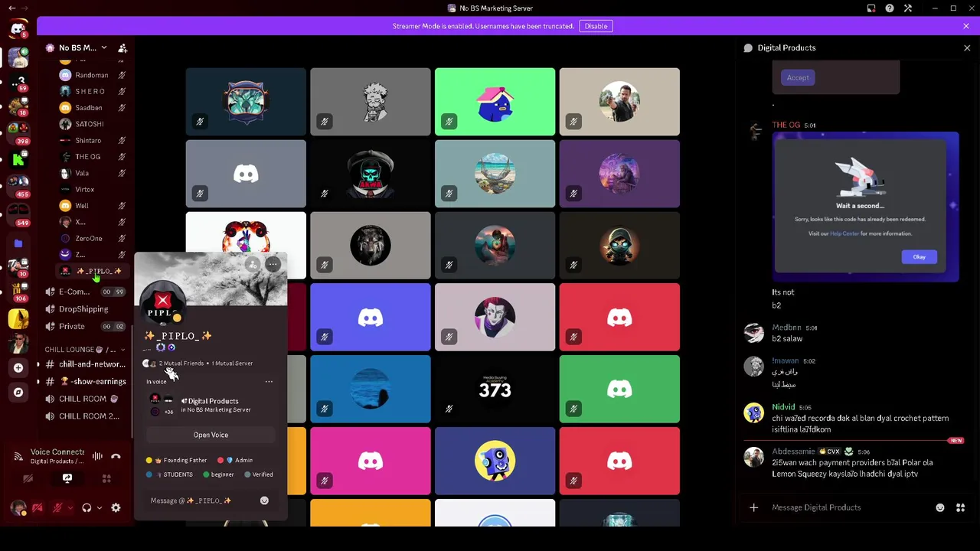Viewport: 980px width, 551px height.
Task: Open the emoji picker in Digital Products chat
Action: tap(940, 507)
